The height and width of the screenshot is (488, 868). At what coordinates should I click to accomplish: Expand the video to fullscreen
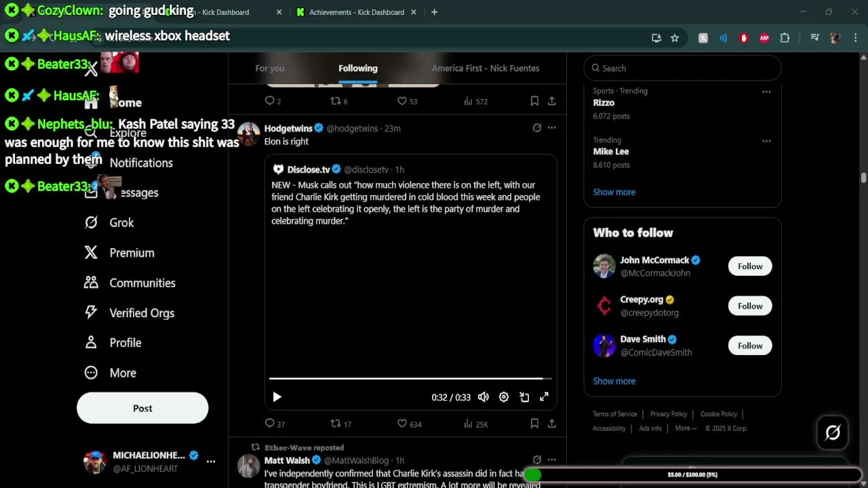click(x=544, y=397)
